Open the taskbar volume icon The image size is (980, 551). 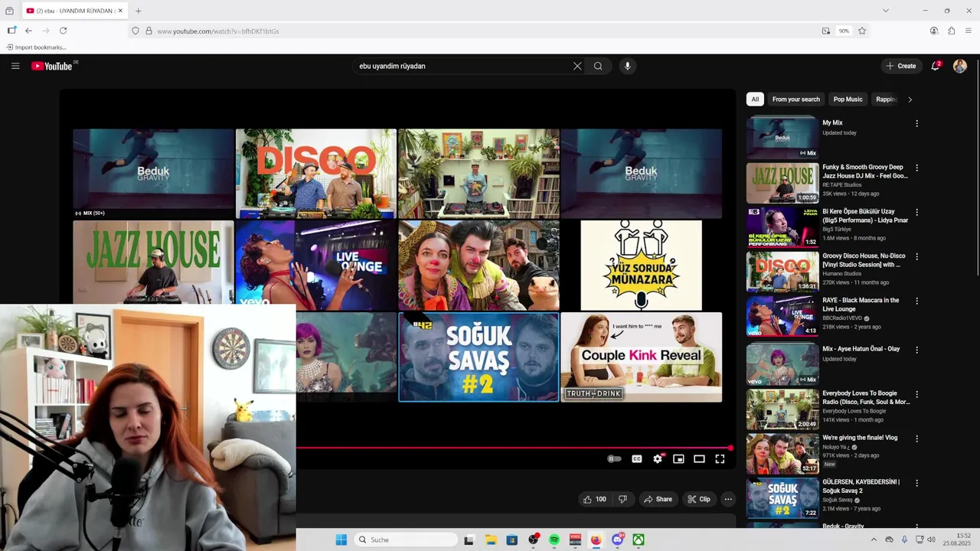point(931,540)
